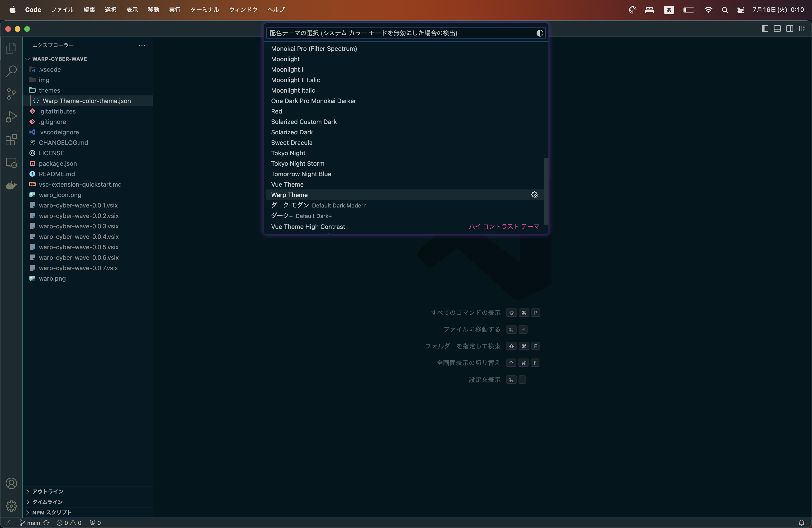The height and width of the screenshot is (528, 812).
Task: Open the Extensions view icon
Action: pos(11,140)
